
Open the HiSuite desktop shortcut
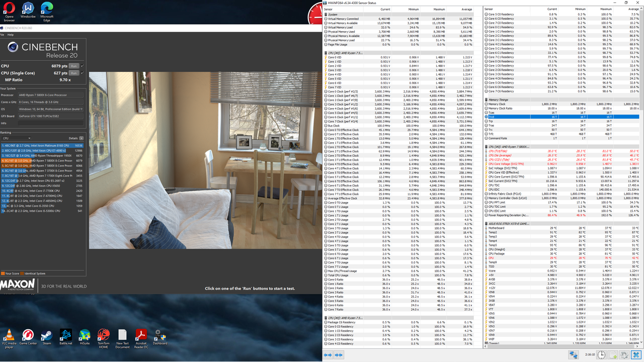click(x=85, y=338)
